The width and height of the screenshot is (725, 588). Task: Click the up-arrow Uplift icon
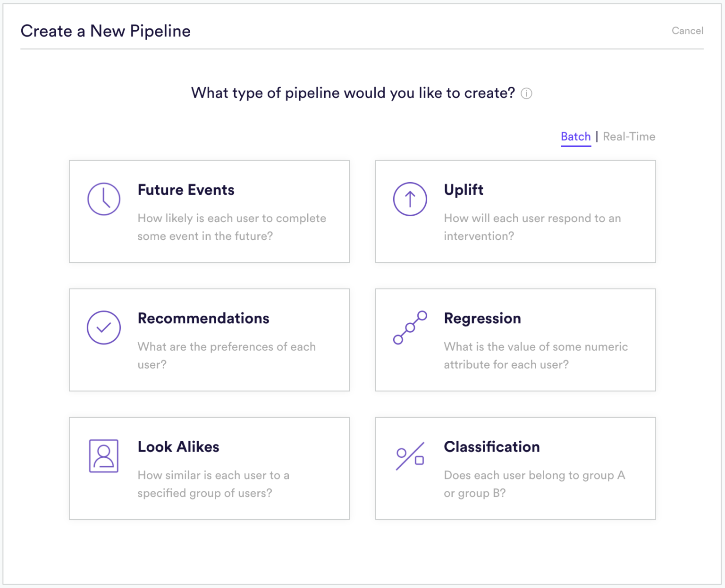coord(410,199)
